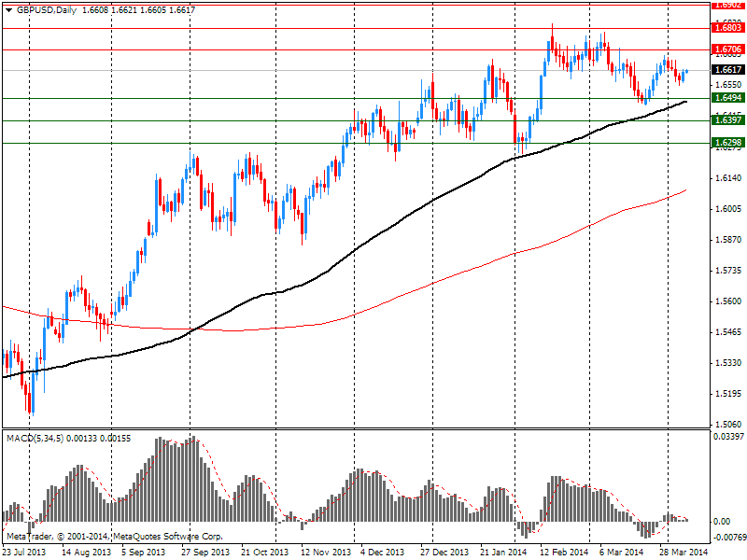747x560 pixels.
Task: Click the black 1.6617 current price label
Action: point(728,70)
